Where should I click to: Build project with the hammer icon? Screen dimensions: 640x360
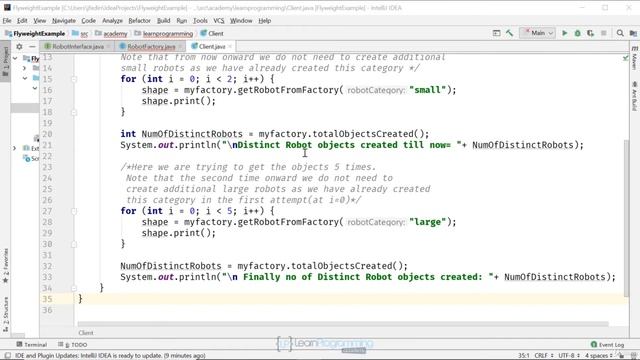tap(509, 33)
